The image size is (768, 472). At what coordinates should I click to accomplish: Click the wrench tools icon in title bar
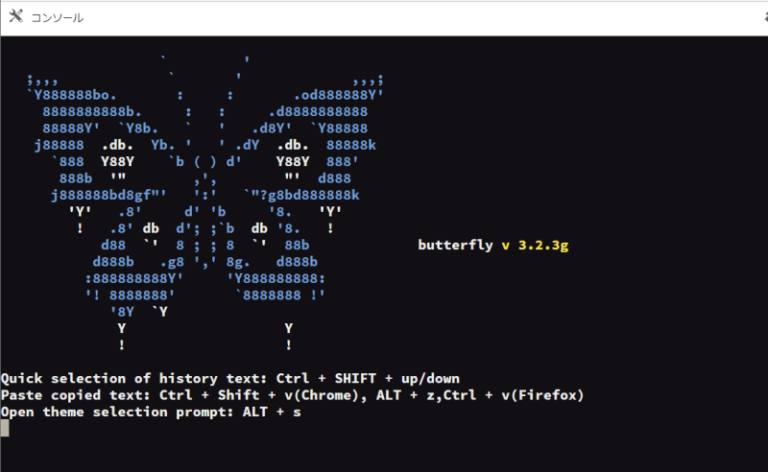[x=16, y=17]
